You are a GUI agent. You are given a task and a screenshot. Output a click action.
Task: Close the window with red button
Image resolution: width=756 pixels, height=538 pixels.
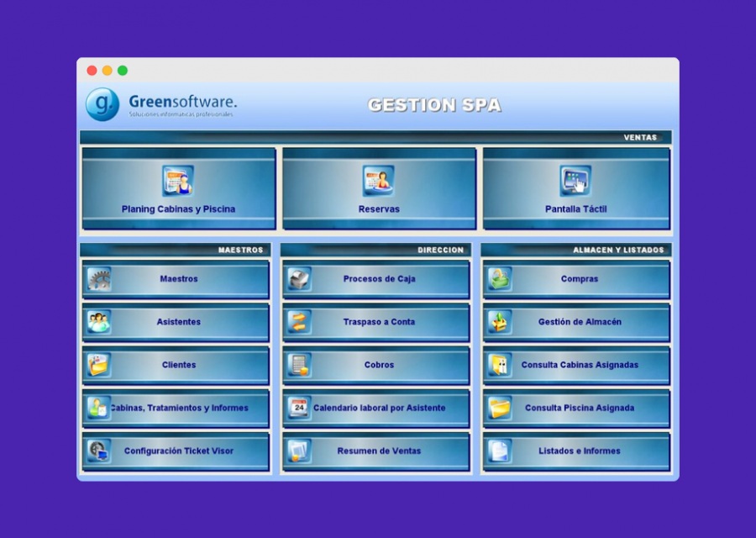click(x=92, y=71)
